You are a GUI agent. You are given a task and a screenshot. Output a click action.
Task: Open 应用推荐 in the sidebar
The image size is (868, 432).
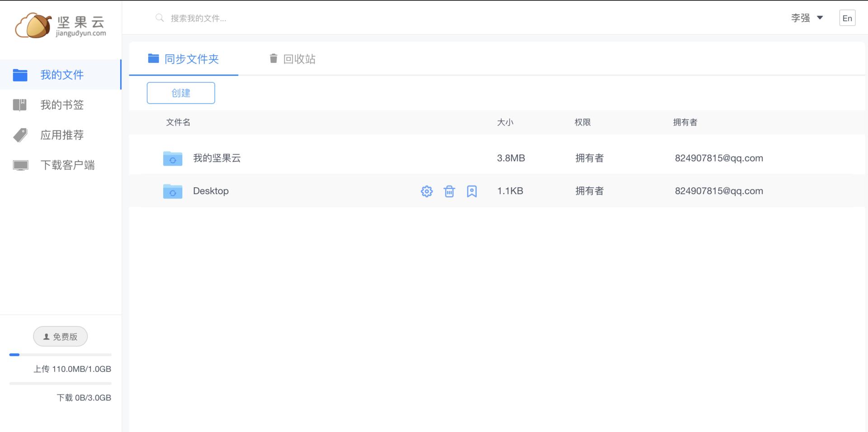[61, 135]
